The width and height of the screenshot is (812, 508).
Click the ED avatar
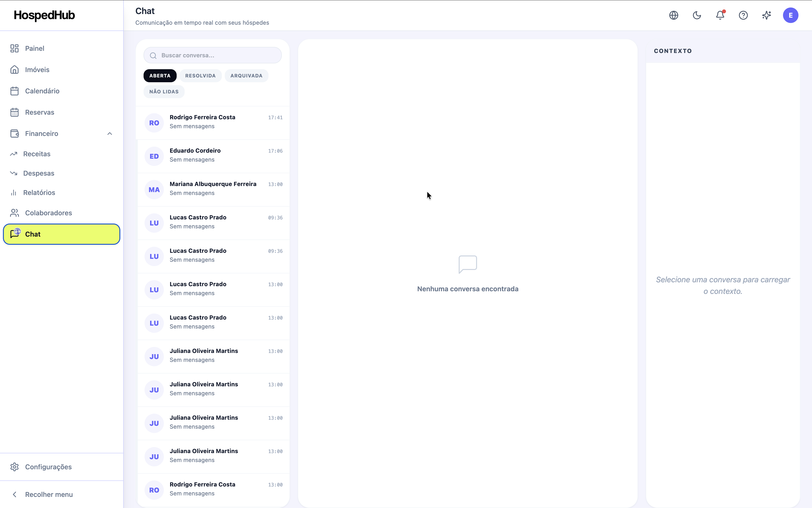(154, 156)
